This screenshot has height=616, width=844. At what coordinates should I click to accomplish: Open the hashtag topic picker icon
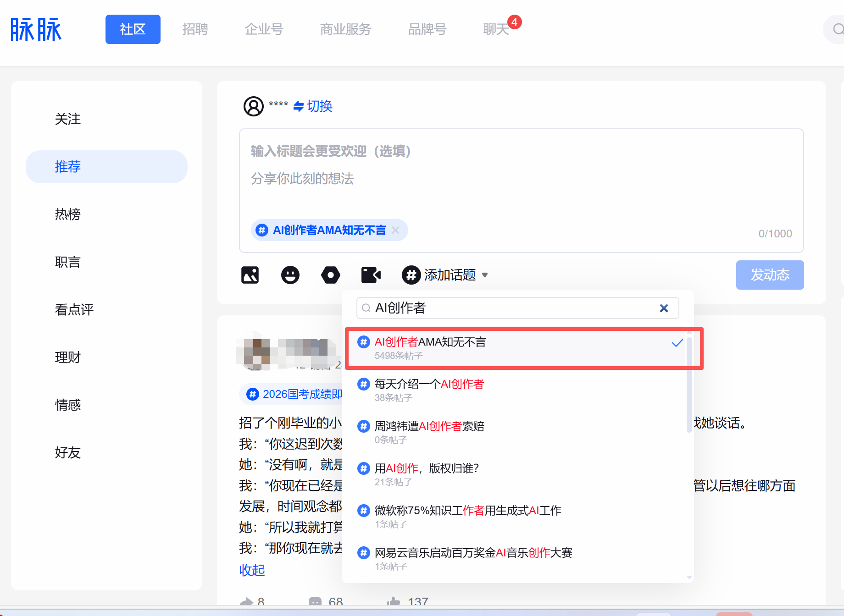pyautogui.click(x=411, y=275)
